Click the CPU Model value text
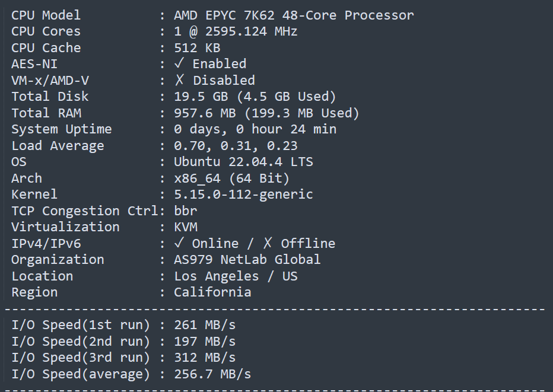This screenshot has width=553, height=392. pos(294,15)
